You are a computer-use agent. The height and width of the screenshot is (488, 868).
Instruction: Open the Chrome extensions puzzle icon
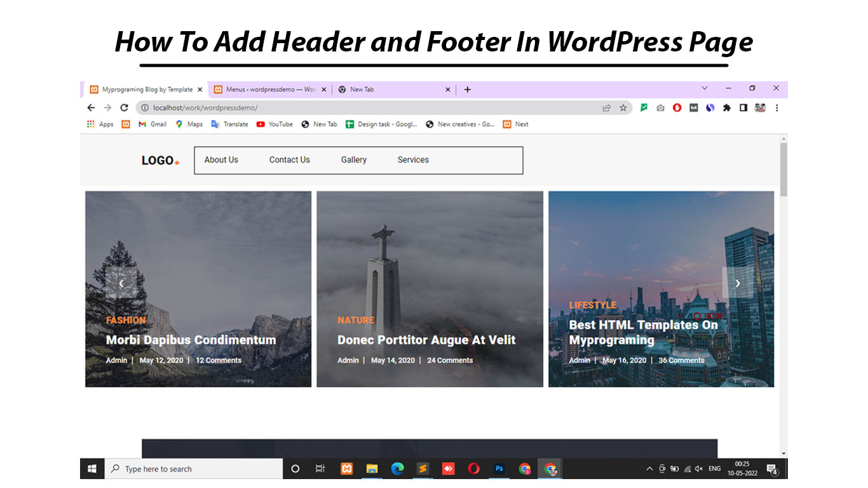pos(727,108)
